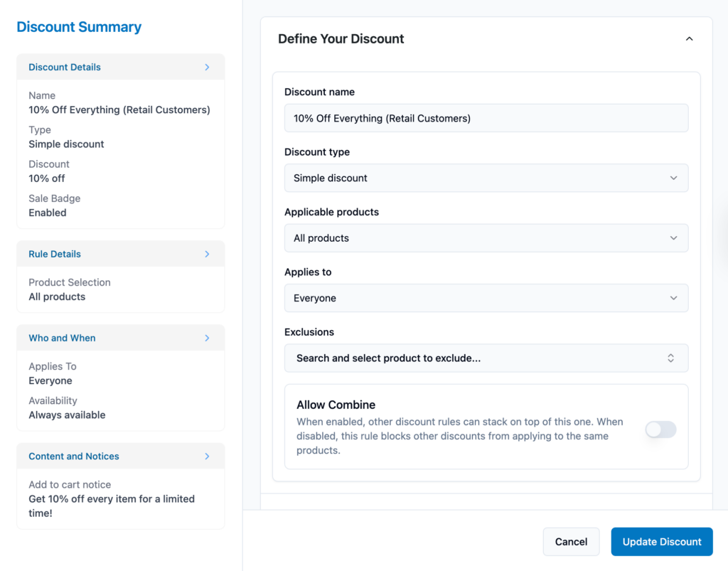The height and width of the screenshot is (571, 728).
Task: Open the Discount type dropdown
Action: [486, 178]
